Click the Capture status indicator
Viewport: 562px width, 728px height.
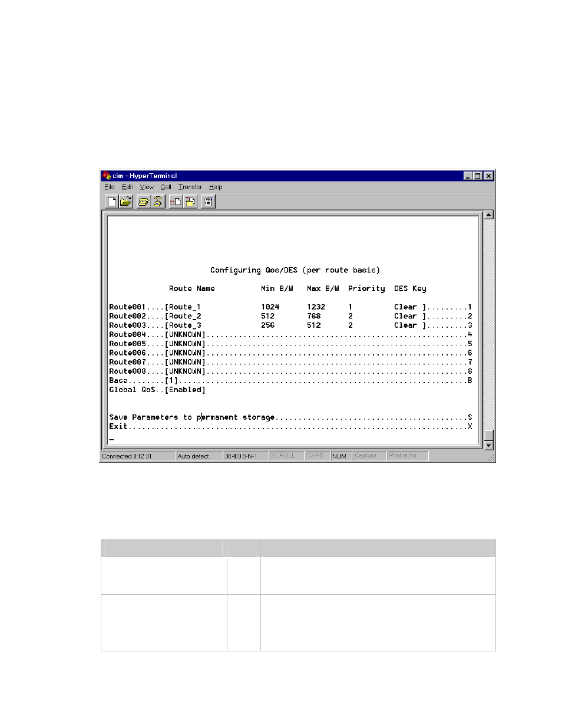point(370,456)
